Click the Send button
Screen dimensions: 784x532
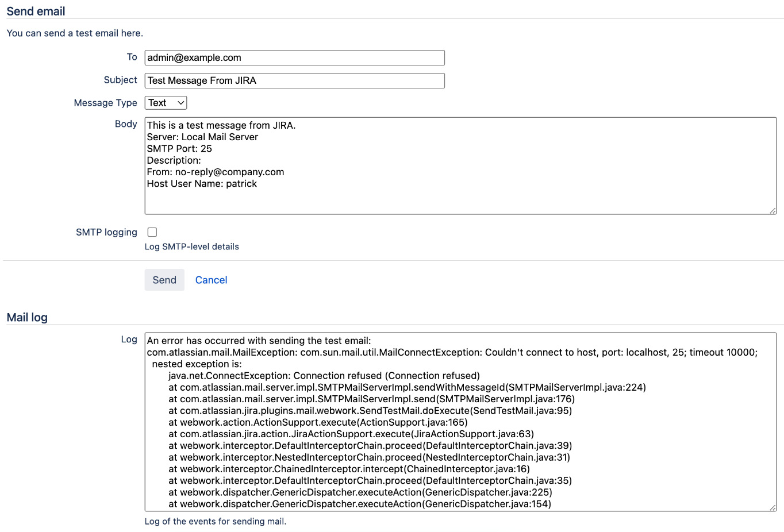[164, 280]
